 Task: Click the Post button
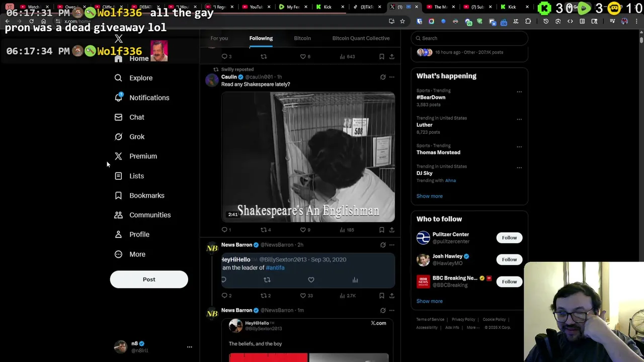point(149,280)
